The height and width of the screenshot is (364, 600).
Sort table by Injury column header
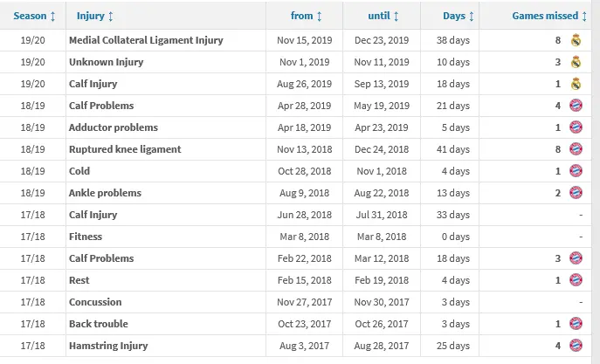pos(95,16)
